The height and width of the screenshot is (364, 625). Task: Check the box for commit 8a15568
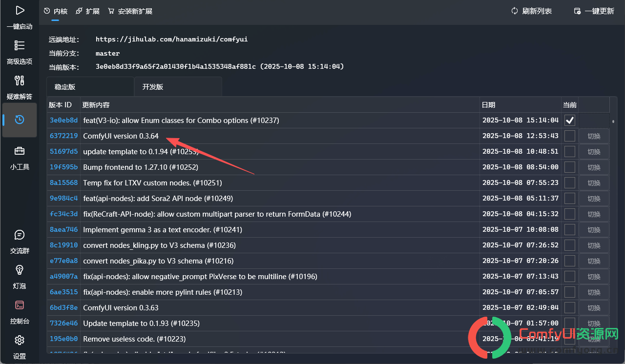tap(570, 182)
